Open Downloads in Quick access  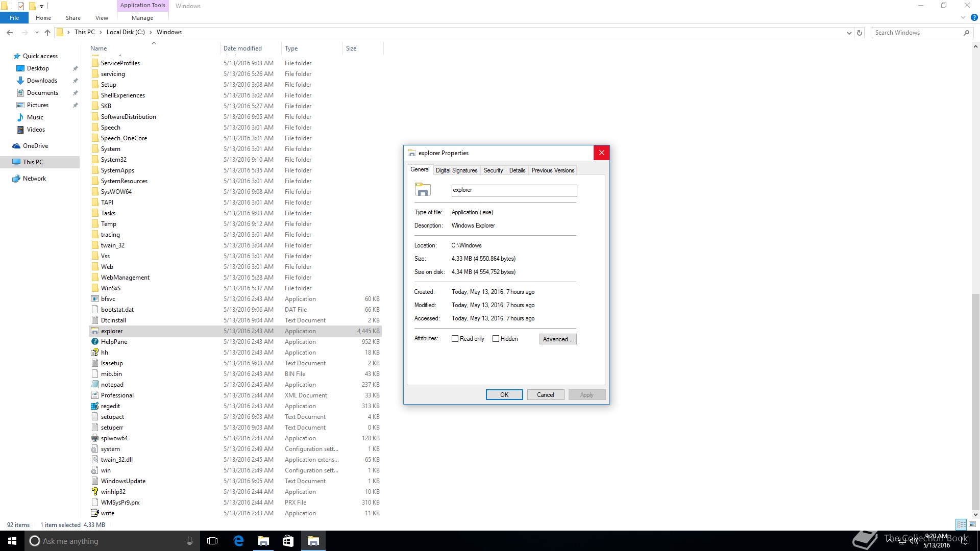tap(42, 81)
